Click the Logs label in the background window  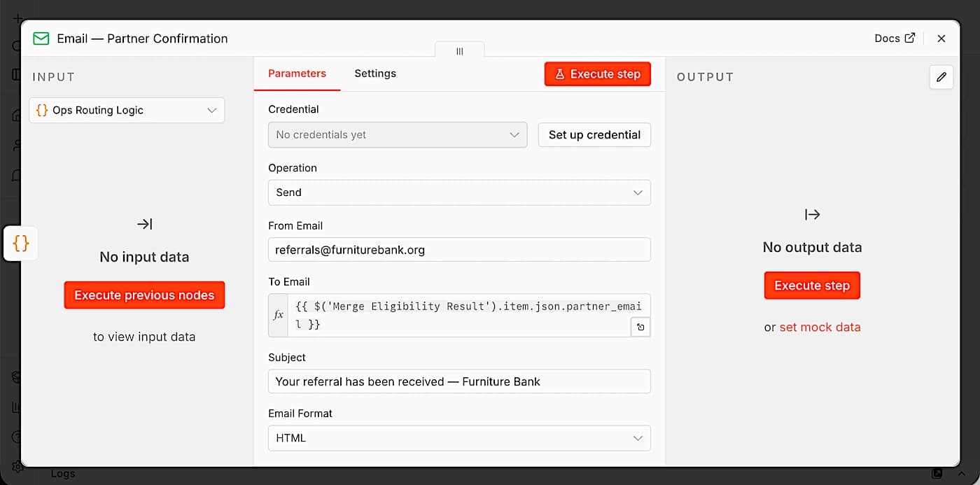pos(62,474)
